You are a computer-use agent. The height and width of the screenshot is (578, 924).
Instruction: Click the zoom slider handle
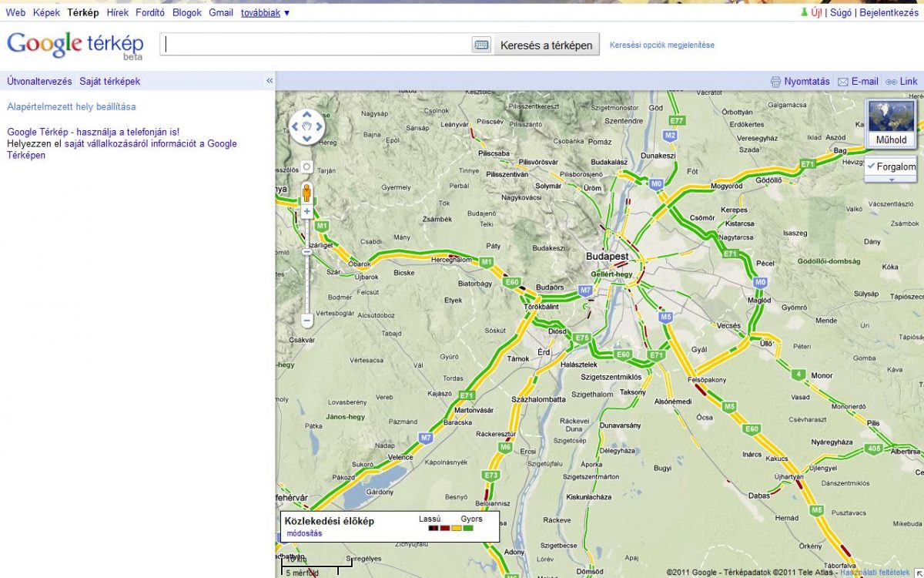(x=306, y=252)
